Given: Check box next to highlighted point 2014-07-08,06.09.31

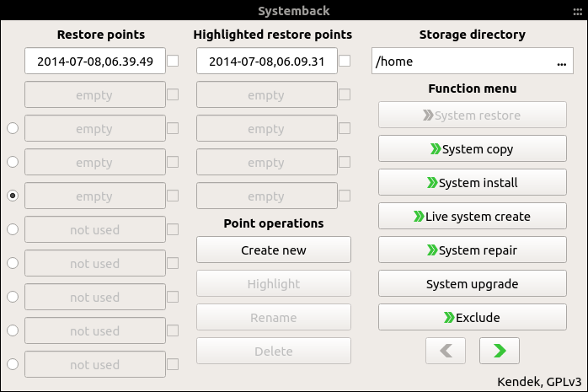Looking at the screenshot, I should coord(345,61).
